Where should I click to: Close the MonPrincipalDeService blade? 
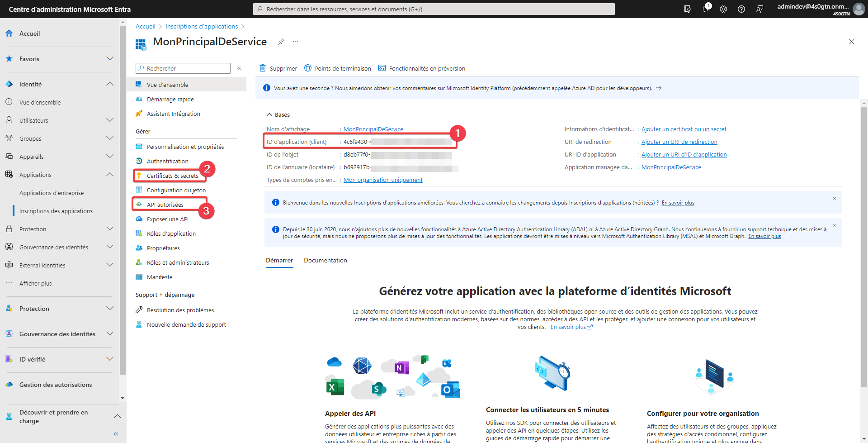pyautogui.click(x=852, y=42)
